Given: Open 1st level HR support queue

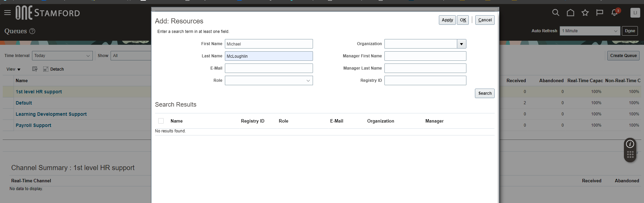Looking at the screenshot, I should tap(39, 92).
